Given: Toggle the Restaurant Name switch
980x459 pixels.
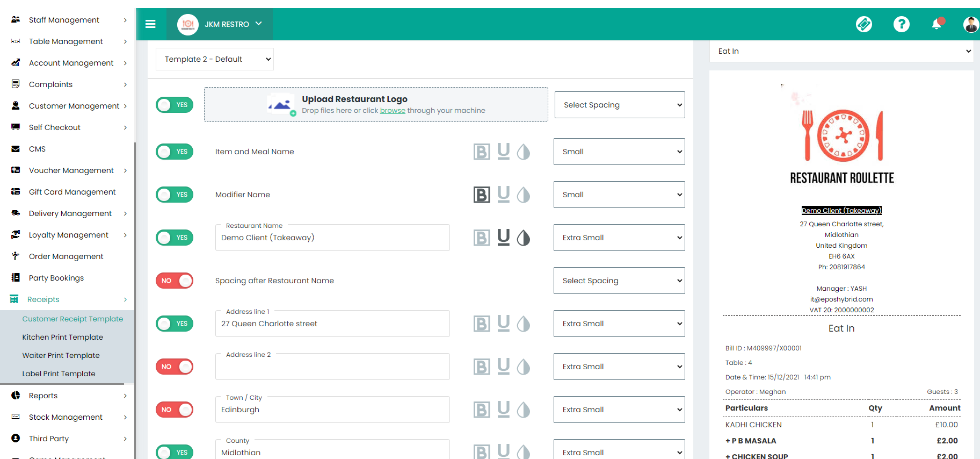Looking at the screenshot, I should pyautogui.click(x=175, y=238).
